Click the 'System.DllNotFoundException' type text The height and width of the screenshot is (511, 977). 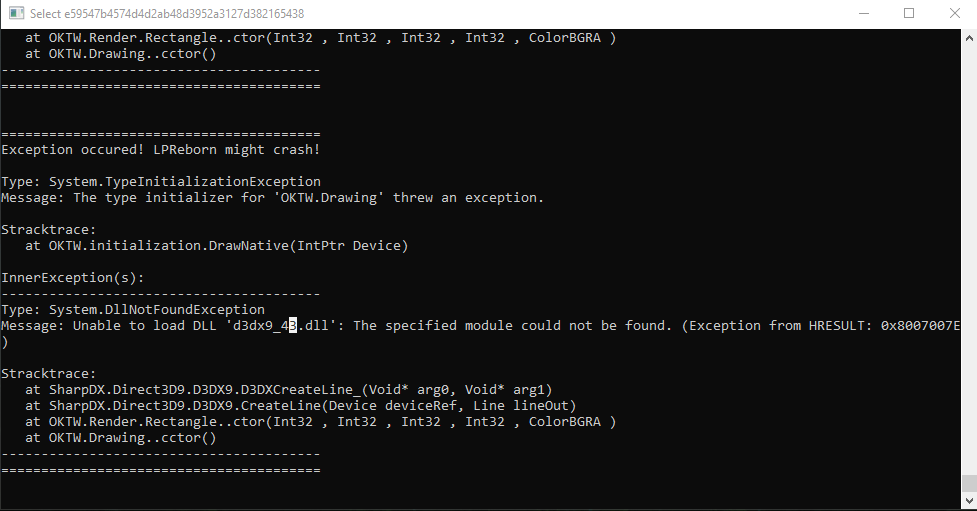(x=157, y=310)
